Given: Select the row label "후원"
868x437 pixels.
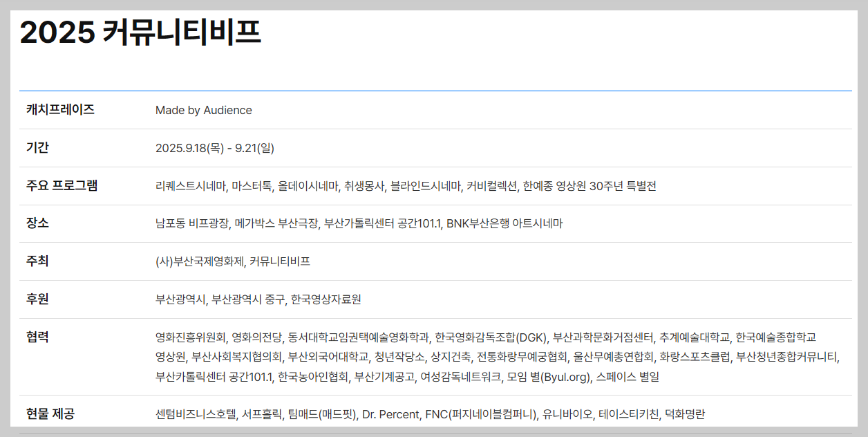Looking at the screenshot, I should (37, 299).
